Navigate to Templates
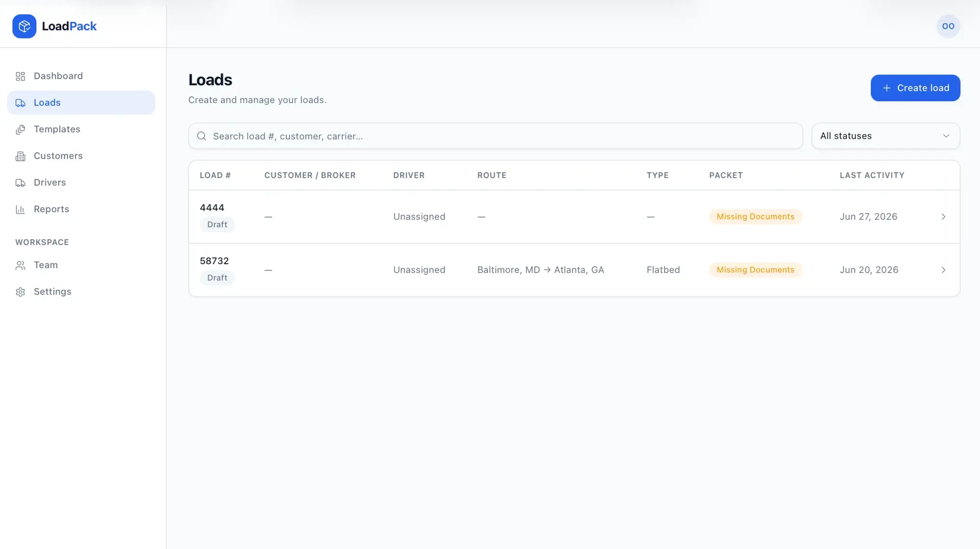Viewport: 980px width, 549px height. (81, 129)
